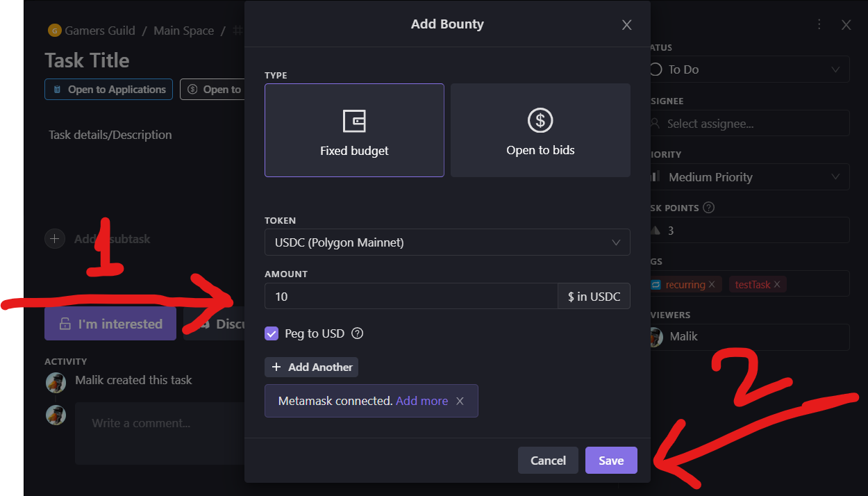
Task: Click the Peg to USD help icon
Action: point(358,333)
